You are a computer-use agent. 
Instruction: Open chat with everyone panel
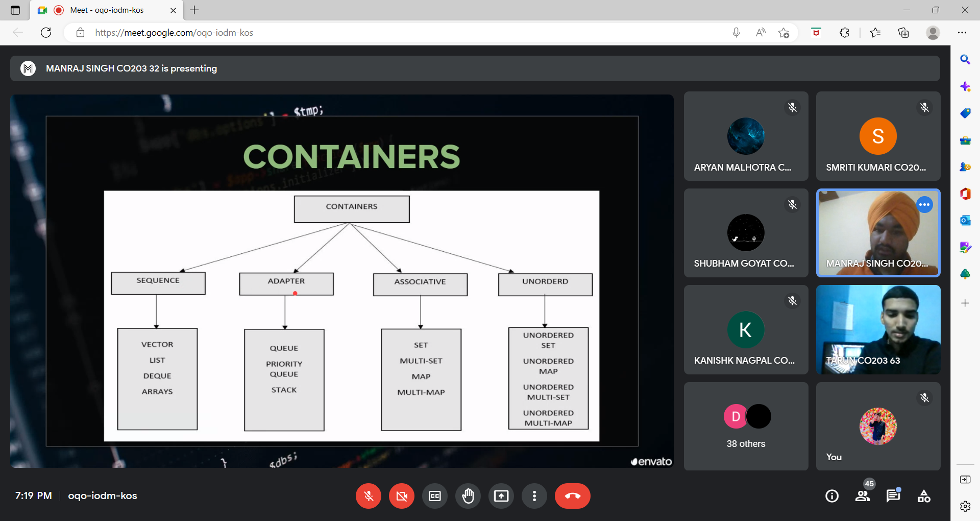[x=893, y=496]
